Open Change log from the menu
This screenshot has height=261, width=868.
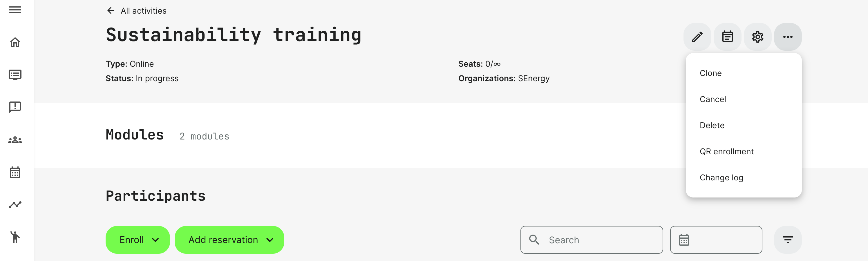pos(721,177)
